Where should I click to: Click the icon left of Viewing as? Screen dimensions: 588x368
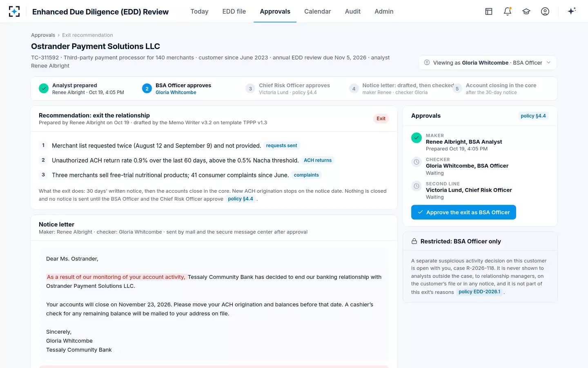427,63
